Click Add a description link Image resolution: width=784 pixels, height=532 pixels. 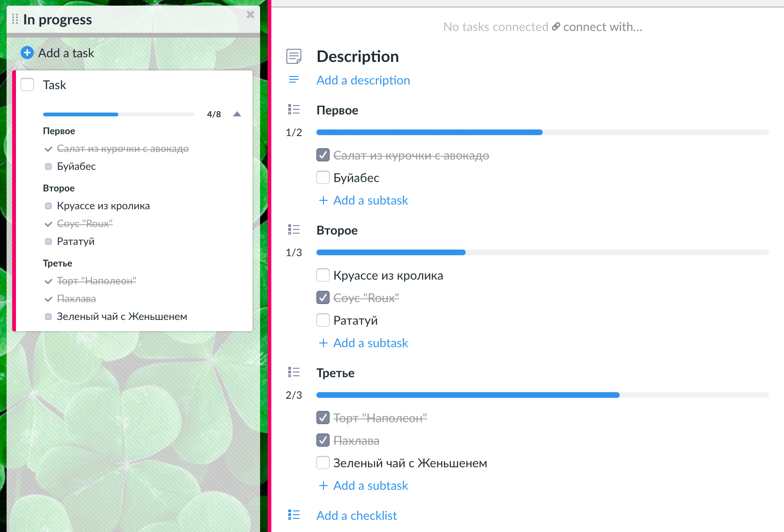pyautogui.click(x=363, y=80)
